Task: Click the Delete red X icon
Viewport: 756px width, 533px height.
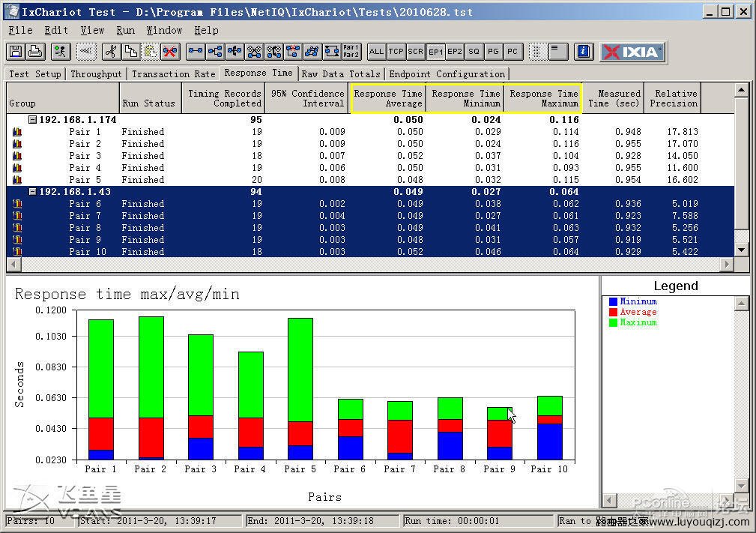Action: (170, 52)
